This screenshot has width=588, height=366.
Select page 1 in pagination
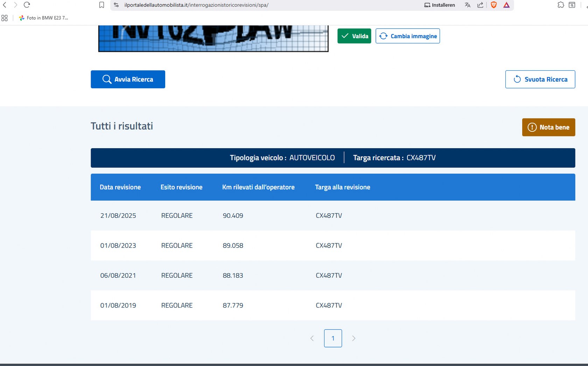(333, 338)
